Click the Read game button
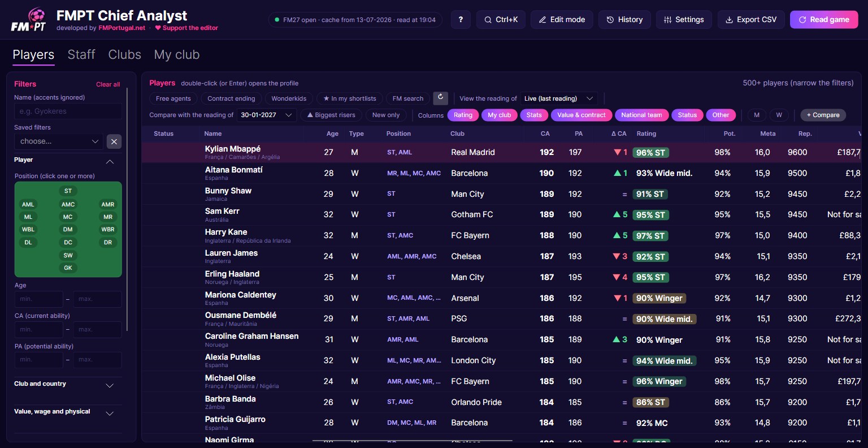 coord(824,19)
